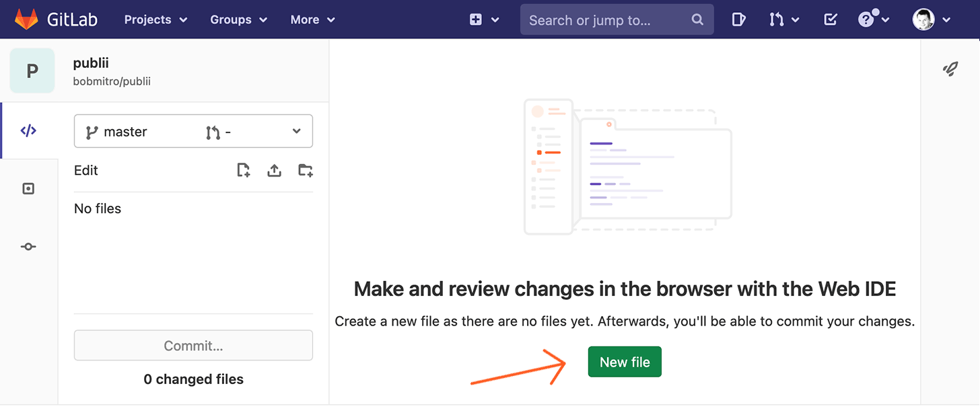Open the plus new-item dropdown
This screenshot has height=419, width=980.
click(x=484, y=20)
